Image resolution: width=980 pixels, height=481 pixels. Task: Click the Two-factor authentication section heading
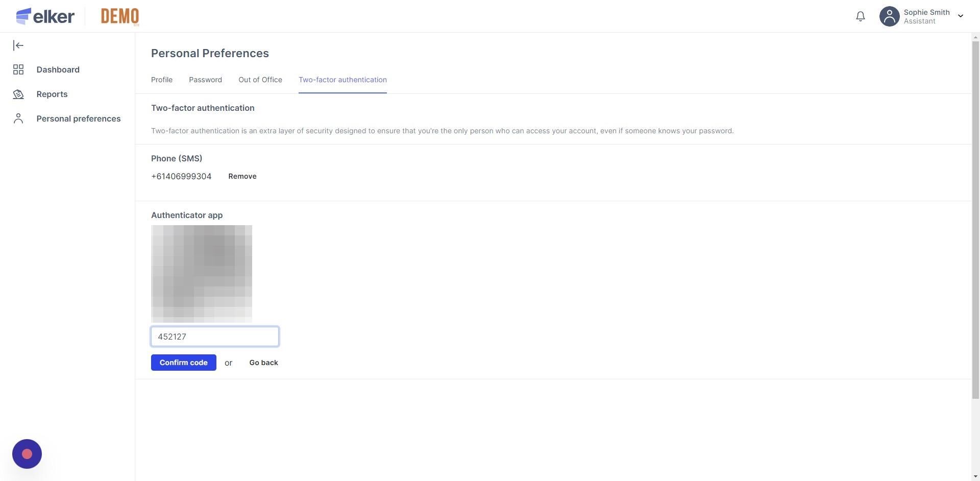coord(203,108)
